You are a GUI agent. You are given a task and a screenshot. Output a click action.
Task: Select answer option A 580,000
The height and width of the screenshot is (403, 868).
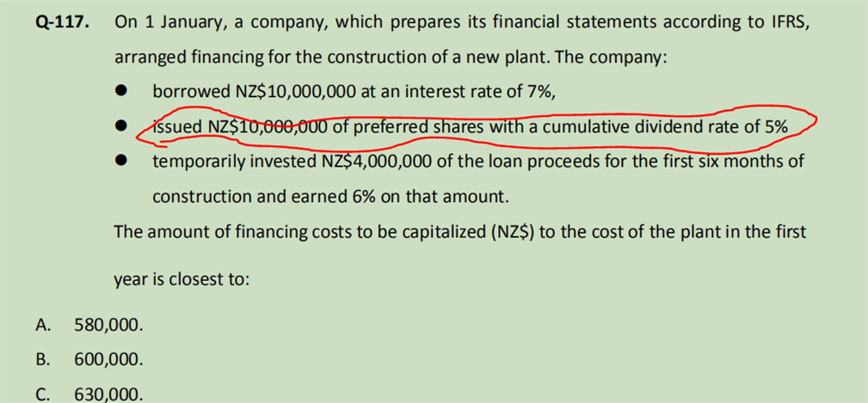109,325
